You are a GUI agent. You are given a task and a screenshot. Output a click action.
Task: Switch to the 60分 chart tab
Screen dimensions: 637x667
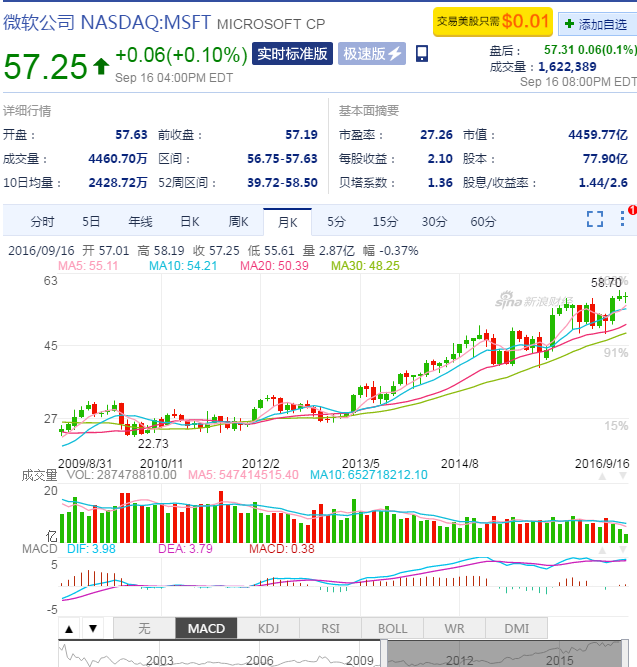click(483, 222)
